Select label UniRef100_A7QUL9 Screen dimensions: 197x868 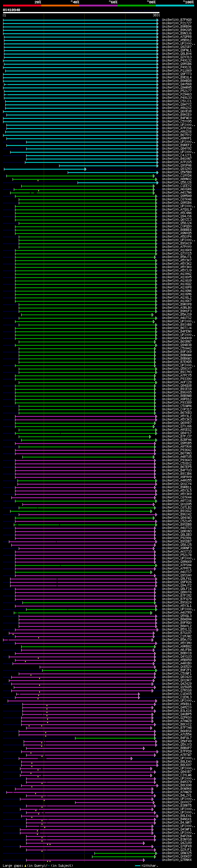pyautogui.click(x=176, y=210)
